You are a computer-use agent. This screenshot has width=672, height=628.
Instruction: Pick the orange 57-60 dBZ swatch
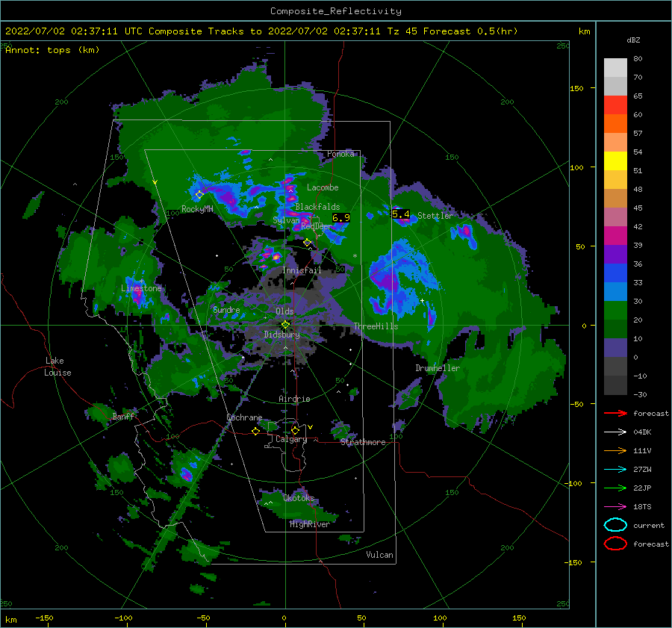coord(615,124)
